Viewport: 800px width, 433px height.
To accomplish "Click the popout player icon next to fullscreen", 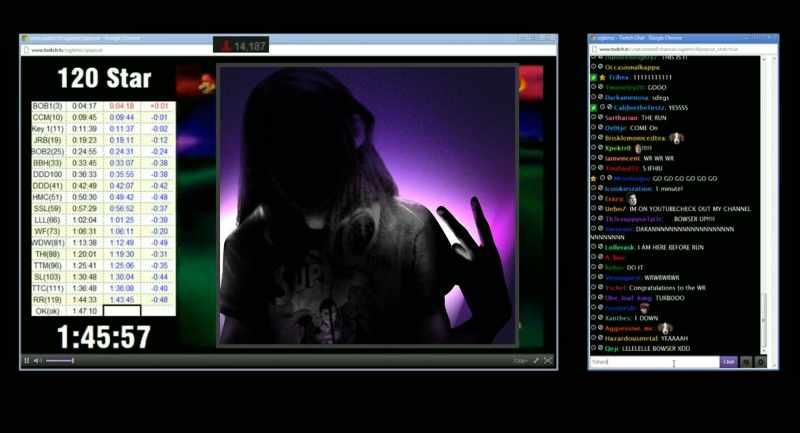I will tap(536, 361).
